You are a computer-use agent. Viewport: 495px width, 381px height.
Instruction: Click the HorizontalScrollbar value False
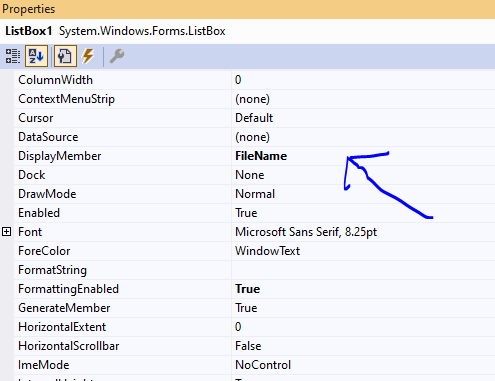point(248,346)
